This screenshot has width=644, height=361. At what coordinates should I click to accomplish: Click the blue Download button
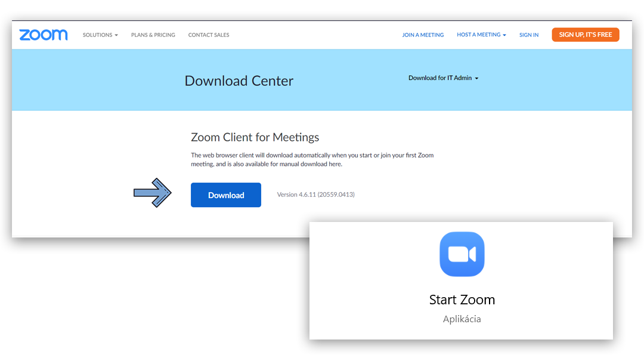pos(226,195)
